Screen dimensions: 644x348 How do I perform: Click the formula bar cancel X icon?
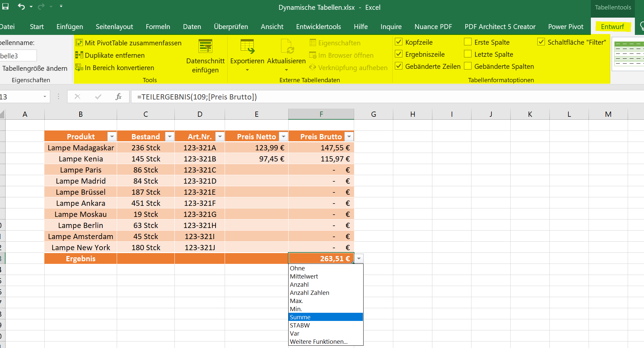tap(77, 97)
